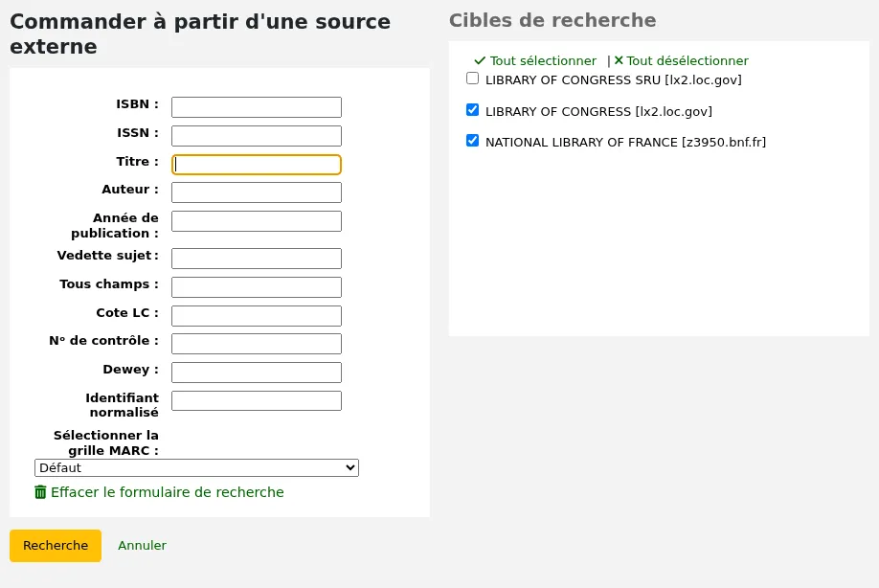The height and width of the screenshot is (588, 879).
Task: Click into the Titre input field
Action: 257,164
